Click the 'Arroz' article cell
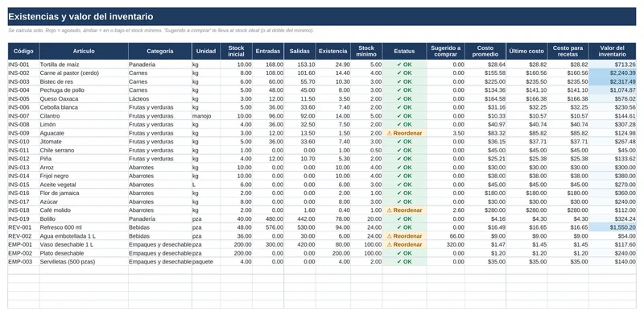The width and height of the screenshot is (644, 316). 84,168
